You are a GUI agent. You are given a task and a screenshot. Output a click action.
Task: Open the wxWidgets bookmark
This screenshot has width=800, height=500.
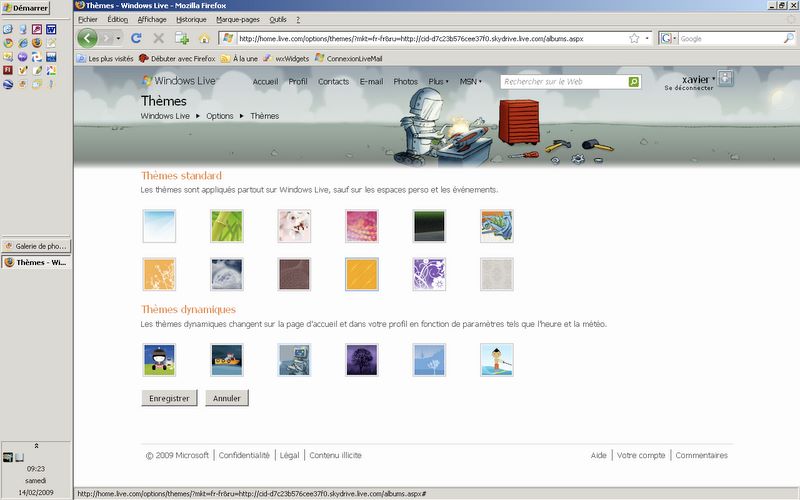pyautogui.click(x=287, y=59)
